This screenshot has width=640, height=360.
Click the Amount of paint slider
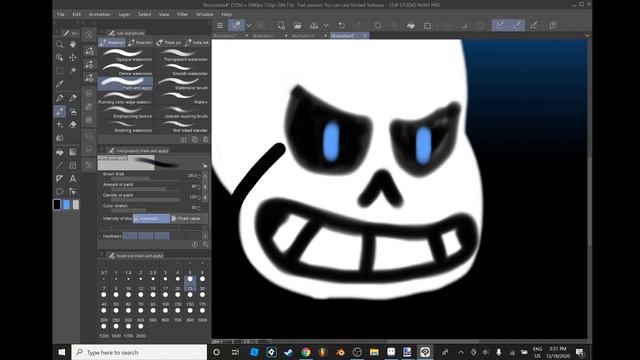tap(145, 189)
